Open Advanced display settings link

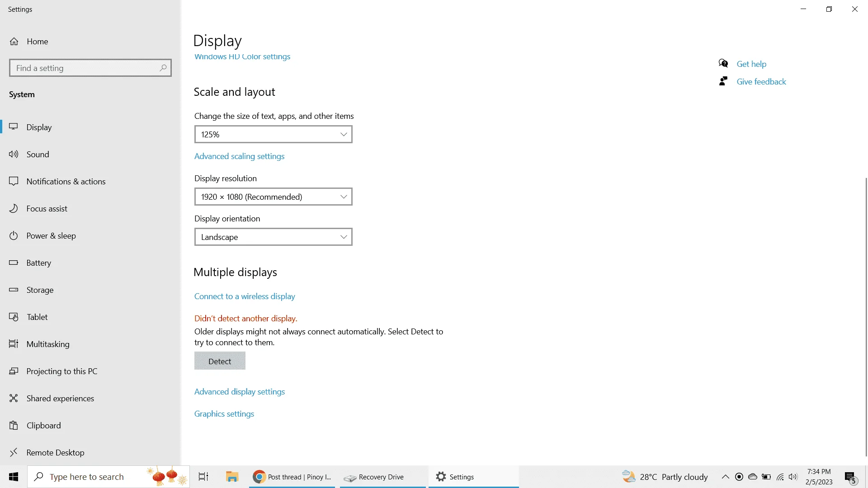tap(240, 391)
